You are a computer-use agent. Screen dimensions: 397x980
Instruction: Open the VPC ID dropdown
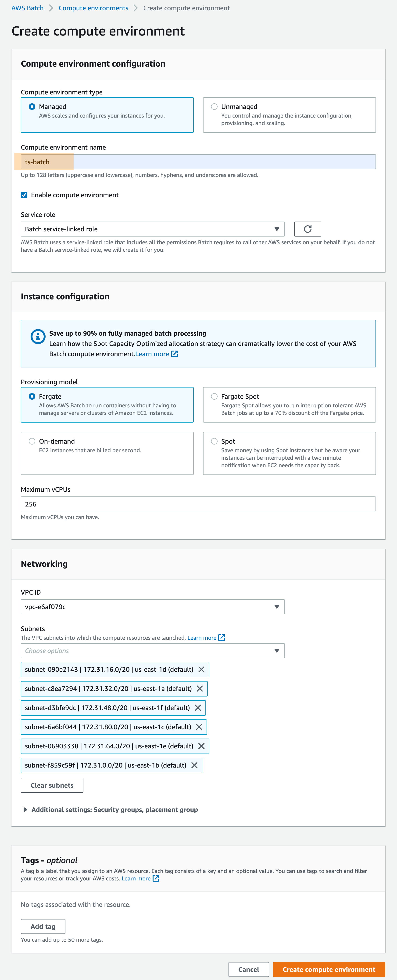153,607
